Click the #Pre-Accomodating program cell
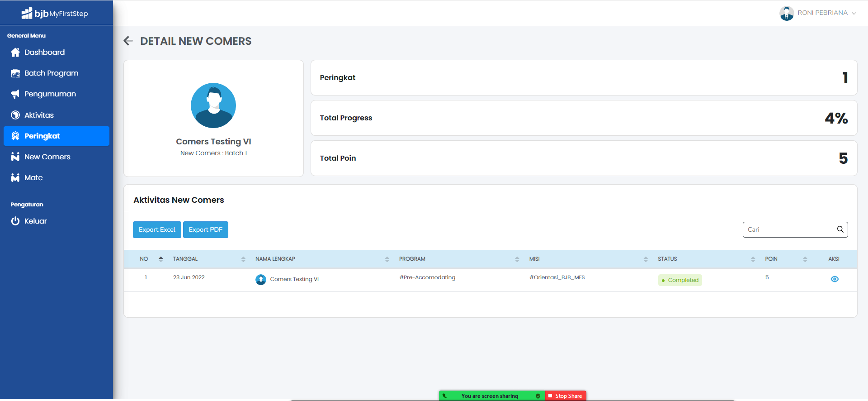Screen dimensions: 868x401 tap(427, 277)
